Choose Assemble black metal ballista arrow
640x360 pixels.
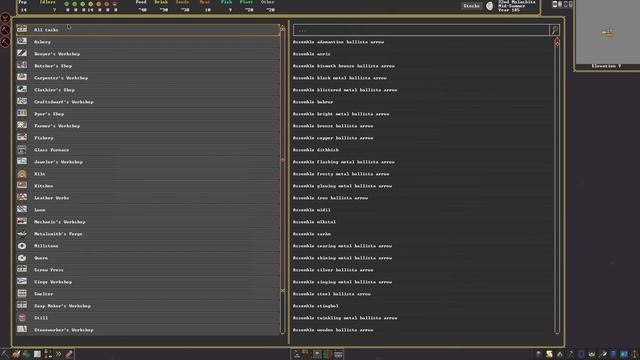point(340,78)
